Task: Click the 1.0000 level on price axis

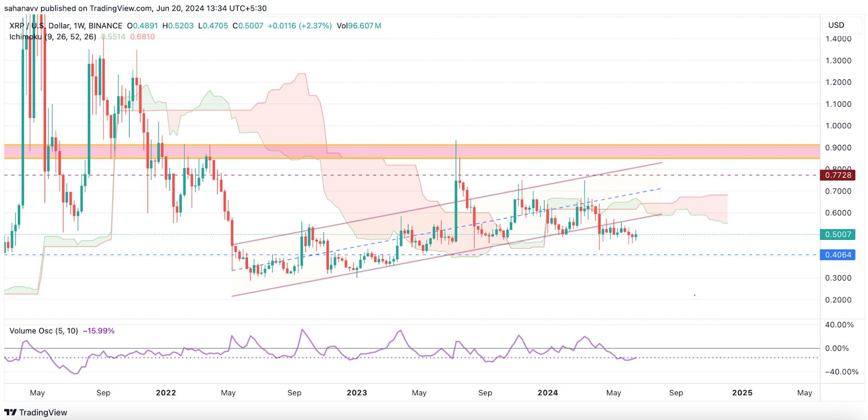Action: (x=838, y=126)
